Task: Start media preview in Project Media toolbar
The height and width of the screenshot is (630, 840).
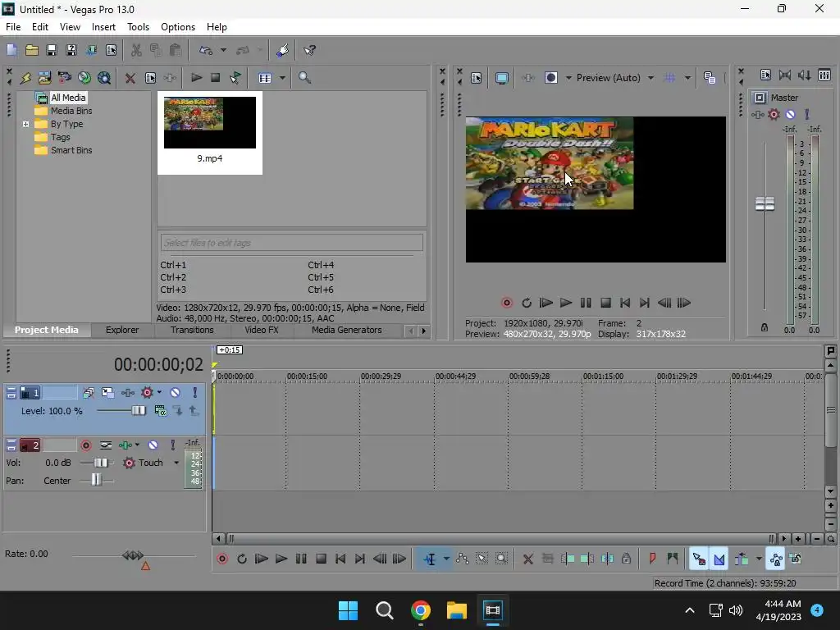Action: (196, 78)
